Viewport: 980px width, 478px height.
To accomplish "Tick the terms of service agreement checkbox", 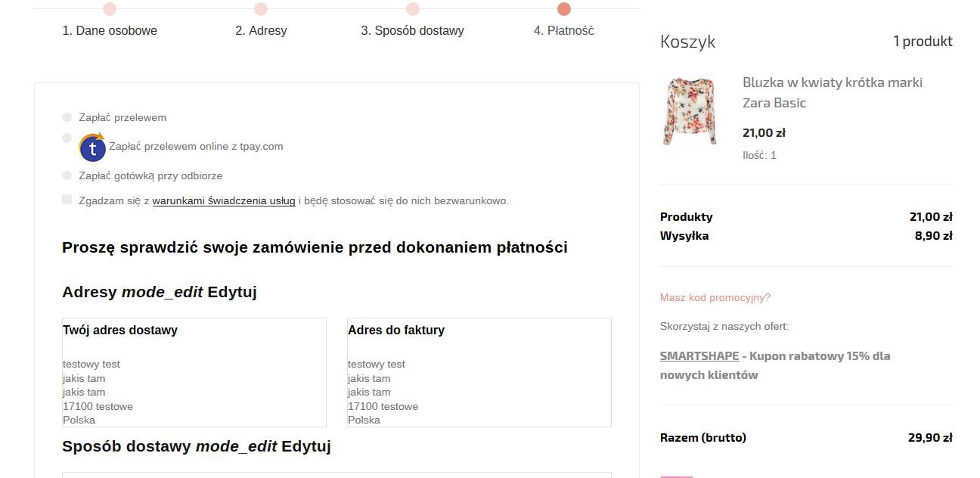I will coord(67,200).
